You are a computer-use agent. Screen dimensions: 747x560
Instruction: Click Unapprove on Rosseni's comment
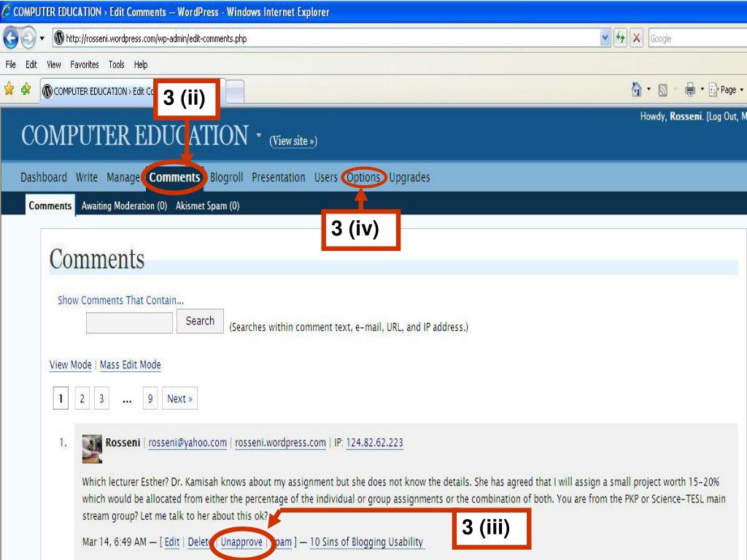[241, 542]
